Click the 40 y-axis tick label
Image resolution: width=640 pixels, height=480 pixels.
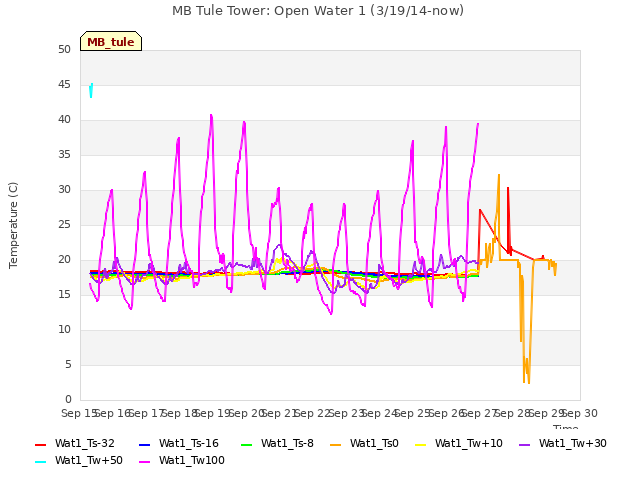click(64, 120)
